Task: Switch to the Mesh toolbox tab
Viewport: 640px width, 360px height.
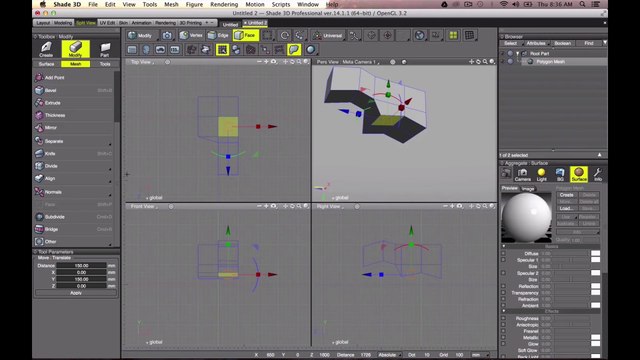Action: click(76, 64)
